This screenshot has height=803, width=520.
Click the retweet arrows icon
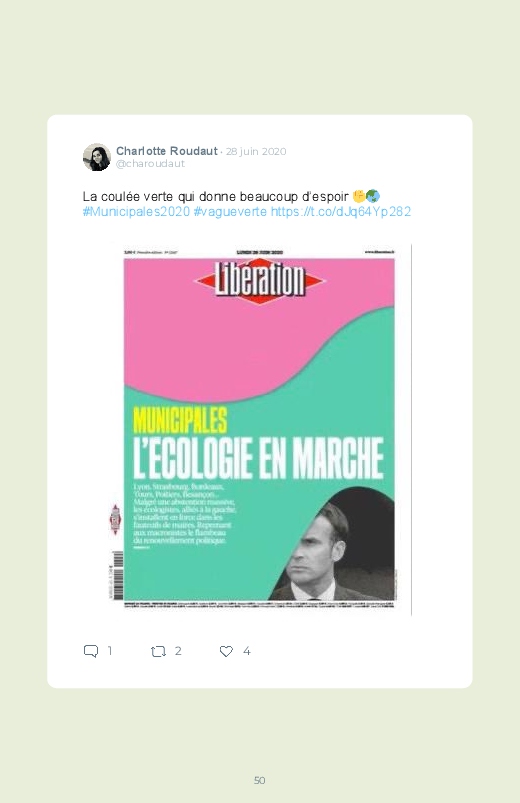tap(158, 651)
